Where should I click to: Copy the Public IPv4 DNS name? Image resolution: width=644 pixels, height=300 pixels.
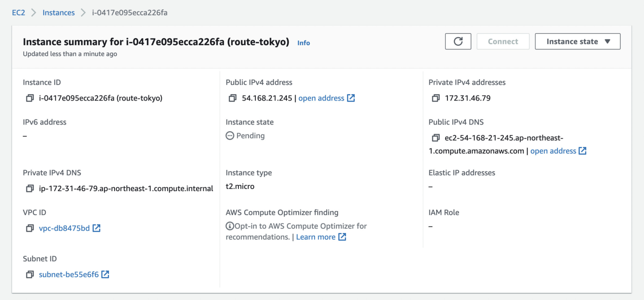pyautogui.click(x=436, y=138)
